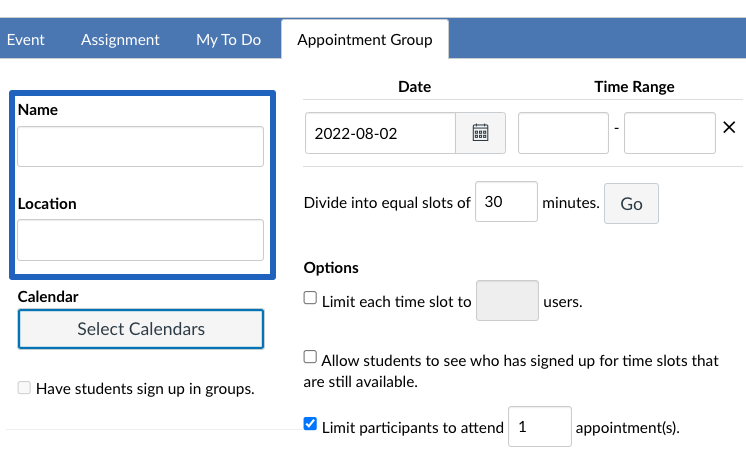Focus the Location input box
The image size is (746, 465).
[x=140, y=240]
